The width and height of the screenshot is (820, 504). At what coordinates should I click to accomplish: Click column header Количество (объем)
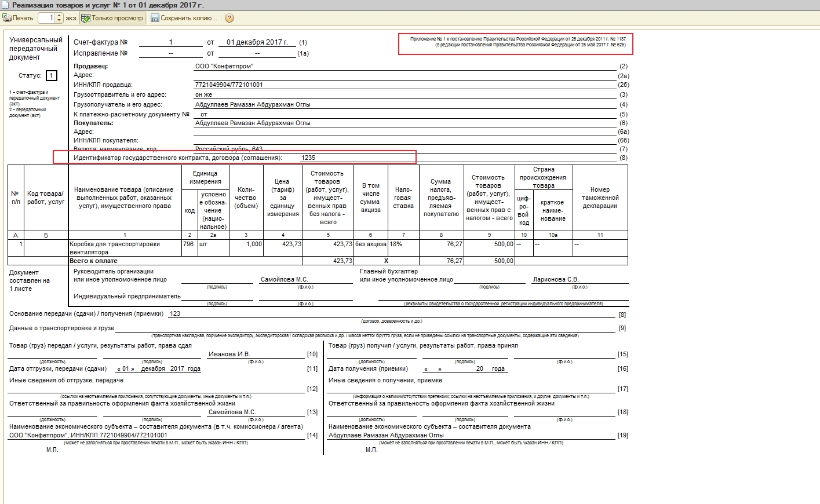pos(246,198)
